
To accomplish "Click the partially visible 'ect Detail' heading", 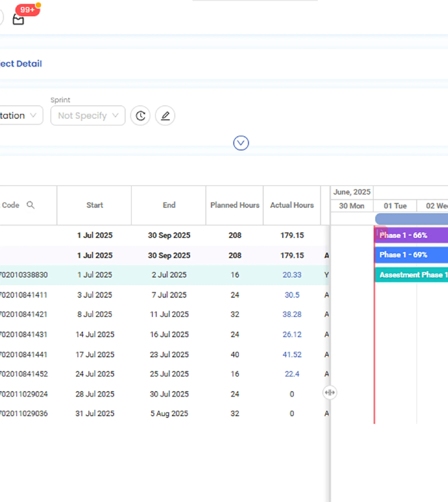I will click(x=21, y=64).
